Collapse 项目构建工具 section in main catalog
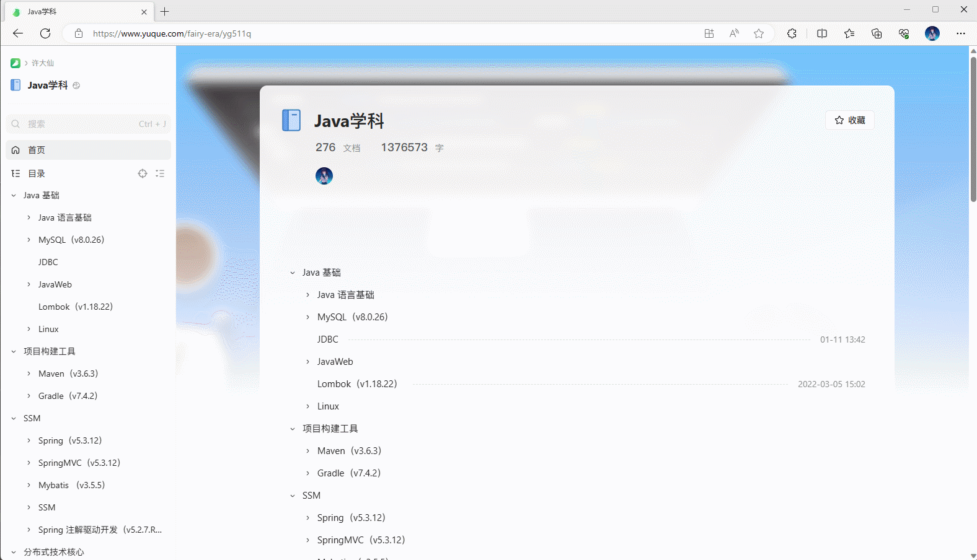Screen dimensions: 977x560 (x=293, y=429)
